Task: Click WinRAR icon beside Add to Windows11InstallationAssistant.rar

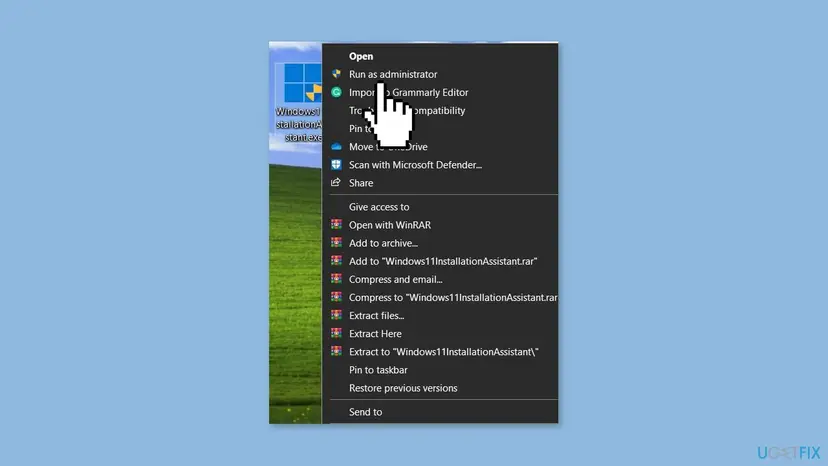Action: (x=336, y=260)
